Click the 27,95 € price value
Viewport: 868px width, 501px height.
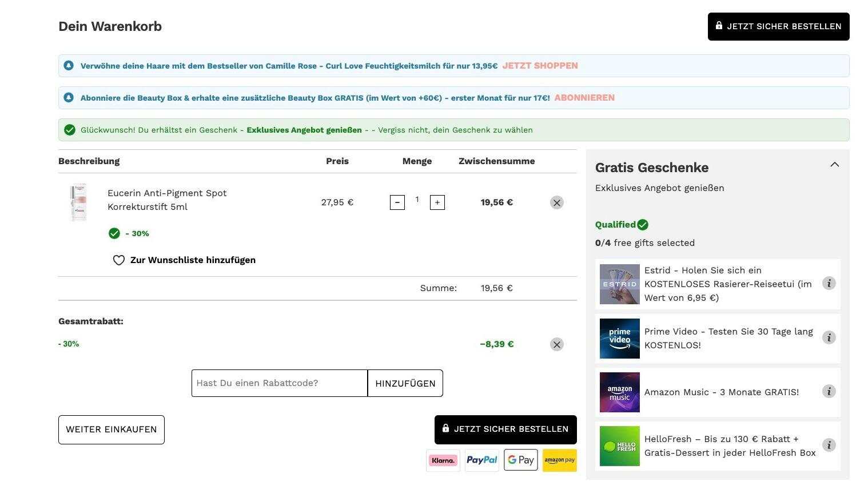pos(337,202)
